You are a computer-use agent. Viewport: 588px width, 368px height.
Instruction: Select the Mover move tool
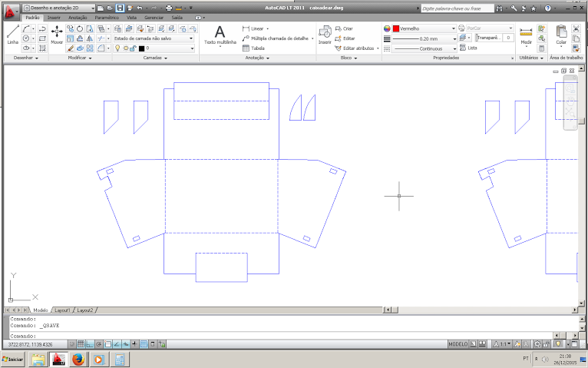(x=57, y=35)
